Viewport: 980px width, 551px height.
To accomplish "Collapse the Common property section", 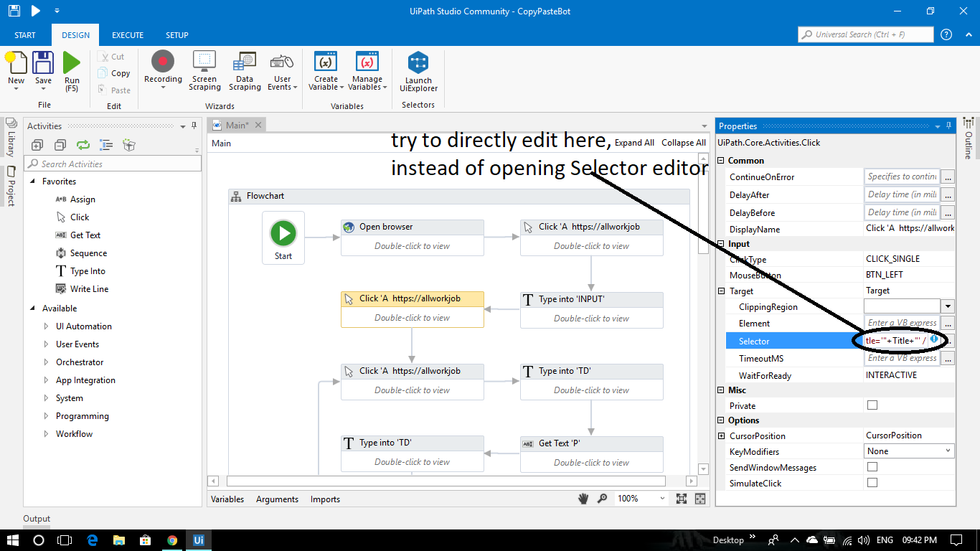I will coord(722,161).
